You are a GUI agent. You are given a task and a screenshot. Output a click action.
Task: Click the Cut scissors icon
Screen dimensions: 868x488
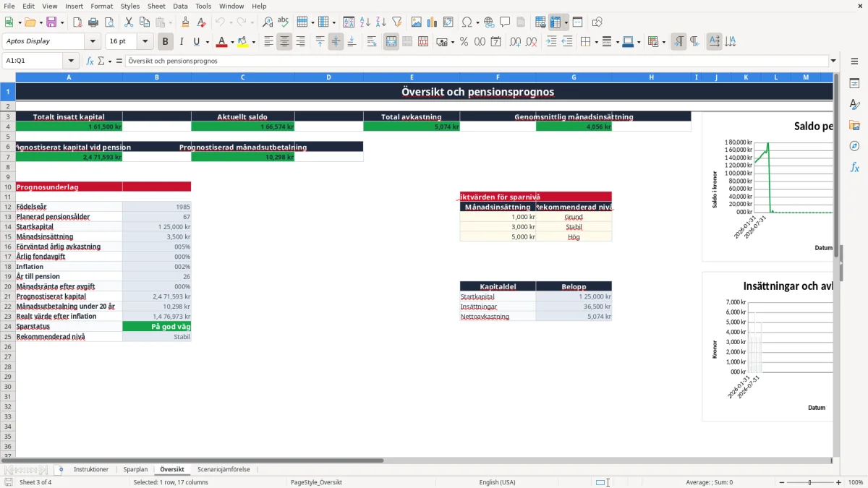[x=128, y=22]
